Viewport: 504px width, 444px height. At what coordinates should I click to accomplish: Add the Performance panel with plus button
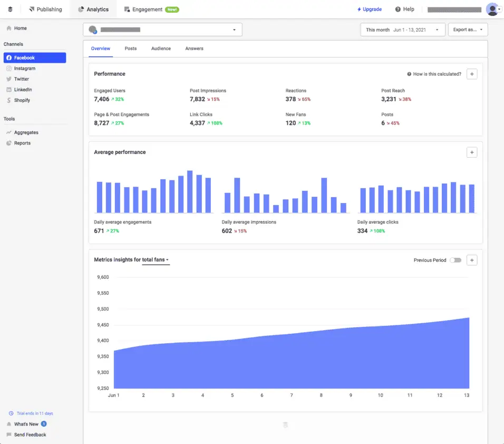(x=472, y=74)
